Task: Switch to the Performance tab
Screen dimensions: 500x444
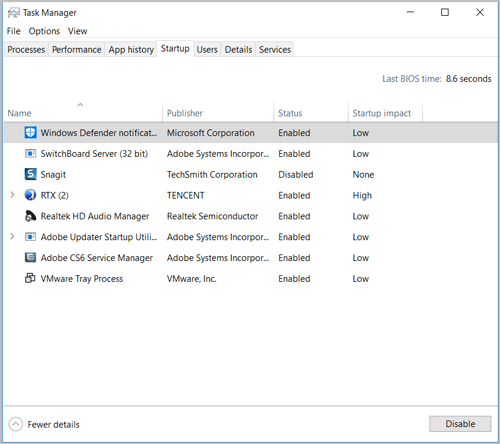Action: [77, 49]
